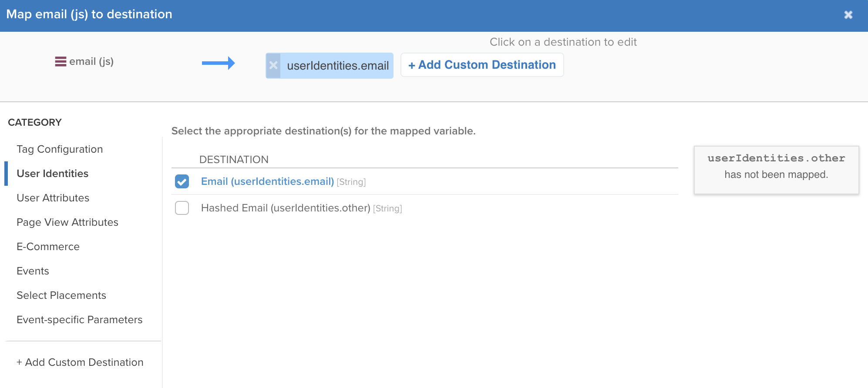Open the Select Placements category
Screen dimensions: 868x388
pyautogui.click(x=61, y=295)
